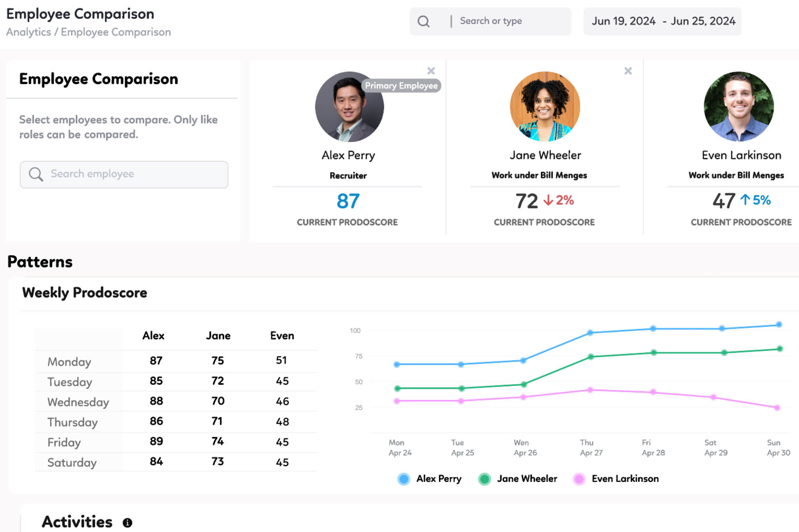Click Alex Perry's profile photo
Viewport: 799px width, 532px height.
[x=349, y=107]
